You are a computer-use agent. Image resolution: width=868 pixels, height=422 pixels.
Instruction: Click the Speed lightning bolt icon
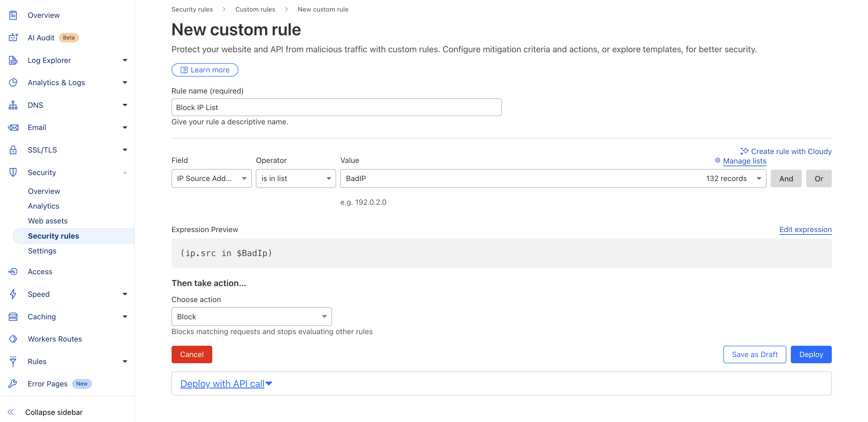tap(13, 294)
